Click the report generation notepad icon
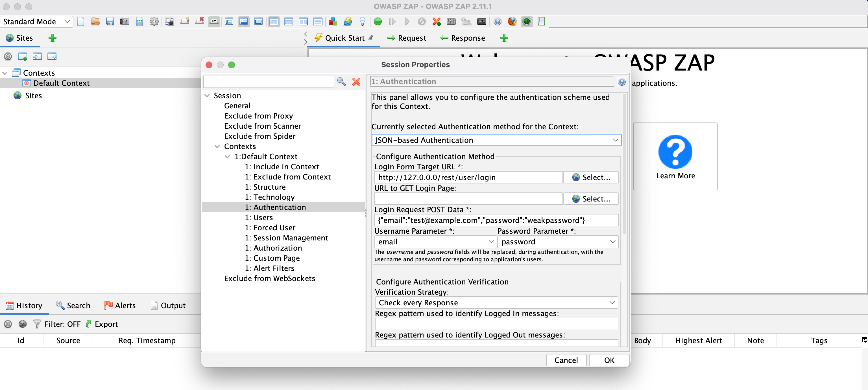Screen dimensions: 868x390 coord(541,21)
